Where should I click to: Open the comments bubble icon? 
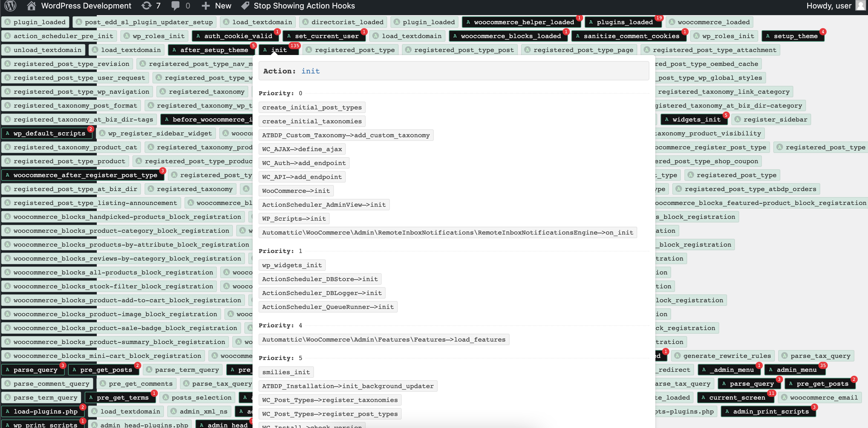(175, 6)
